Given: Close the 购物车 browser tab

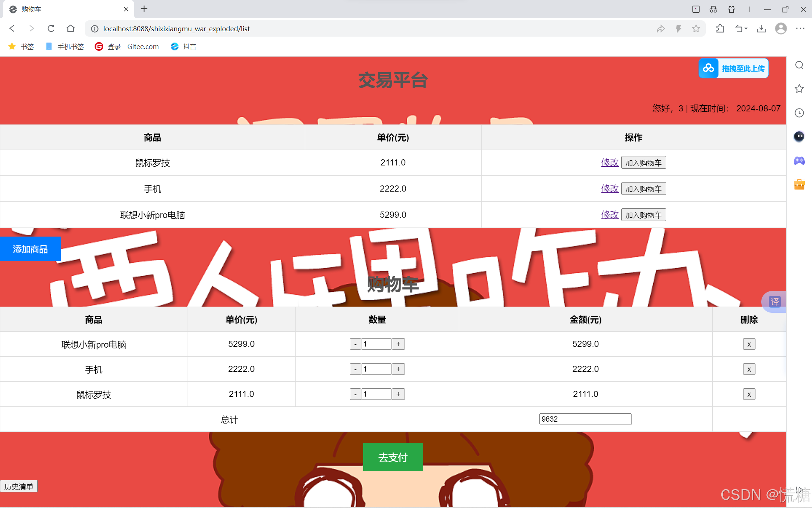Looking at the screenshot, I should [126, 9].
